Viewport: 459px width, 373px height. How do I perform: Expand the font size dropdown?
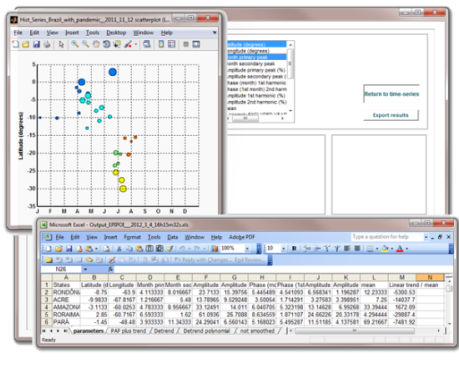point(284,248)
